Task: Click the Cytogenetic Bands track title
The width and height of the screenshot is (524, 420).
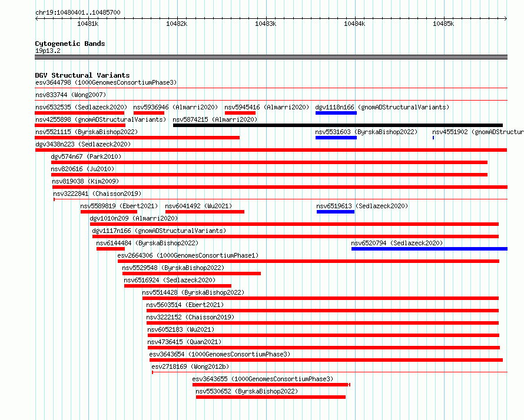Action: [x=70, y=44]
